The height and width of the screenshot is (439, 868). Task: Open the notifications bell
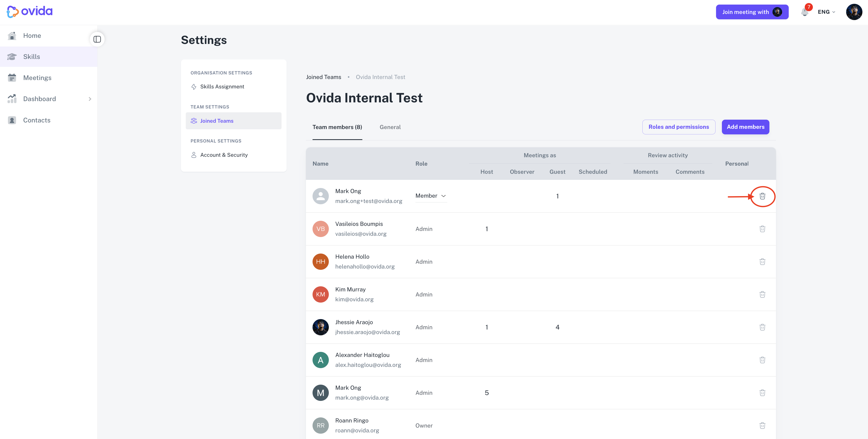click(805, 12)
